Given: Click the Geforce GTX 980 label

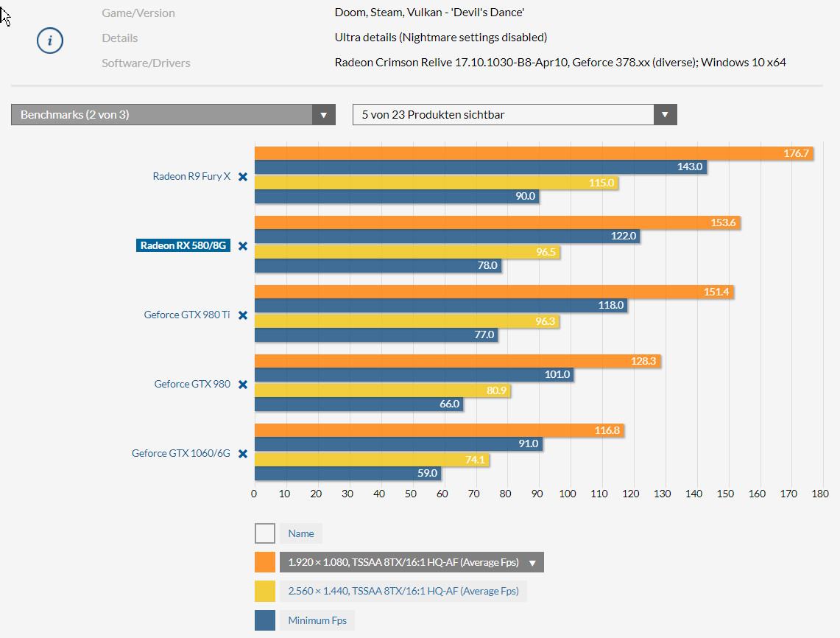Looking at the screenshot, I should pyautogui.click(x=192, y=384).
